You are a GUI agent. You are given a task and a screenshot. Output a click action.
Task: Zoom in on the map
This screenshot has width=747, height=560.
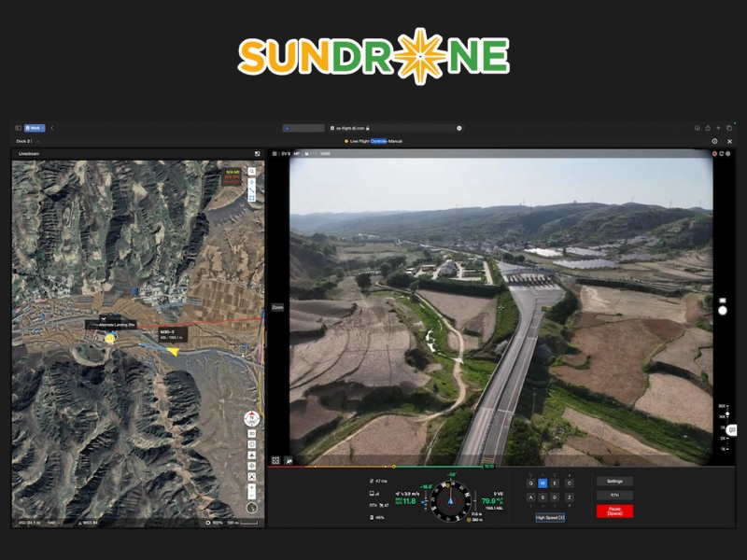[x=251, y=487]
